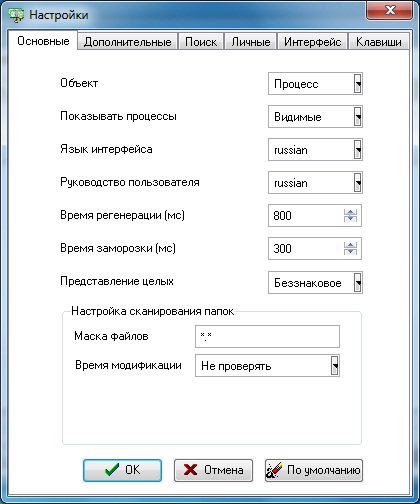Viewport: 420px width, 504px height.
Task: Click the eraser icon on По умолчанию
Action: pos(274,470)
